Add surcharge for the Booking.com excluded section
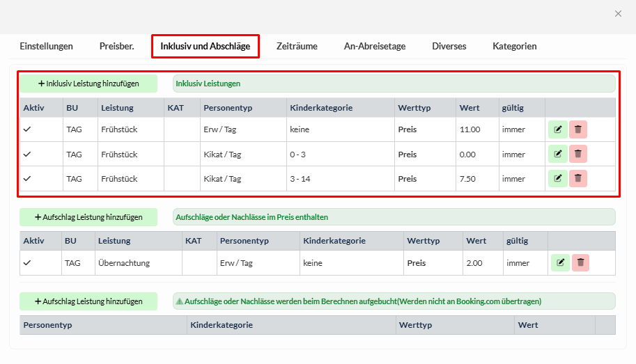 [88, 301]
